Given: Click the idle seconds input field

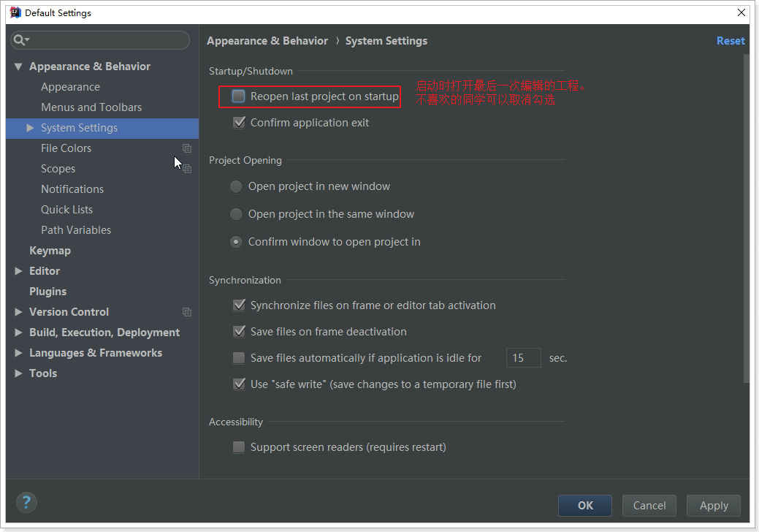Looking at the screenshot, I should click(x=523, y=358).
